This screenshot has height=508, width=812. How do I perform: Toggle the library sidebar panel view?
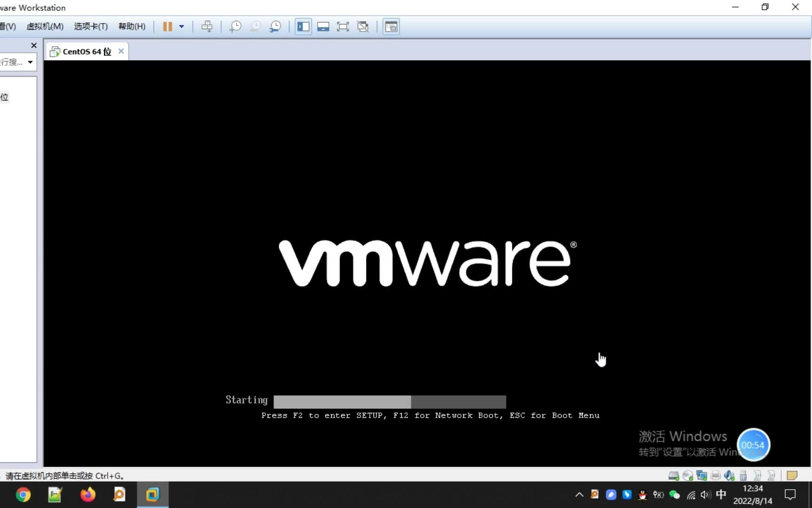coord(304,27)
